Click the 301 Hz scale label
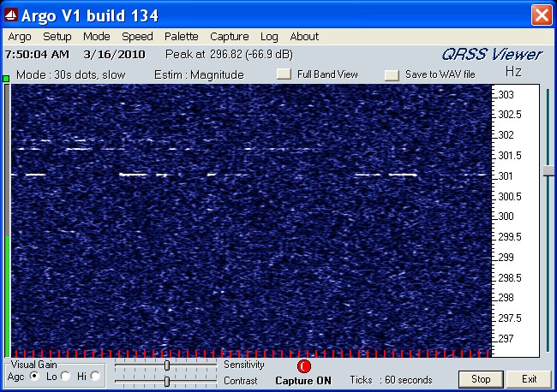Image resolution: width=557 pixels, height=392 pixels. [505, 176]
